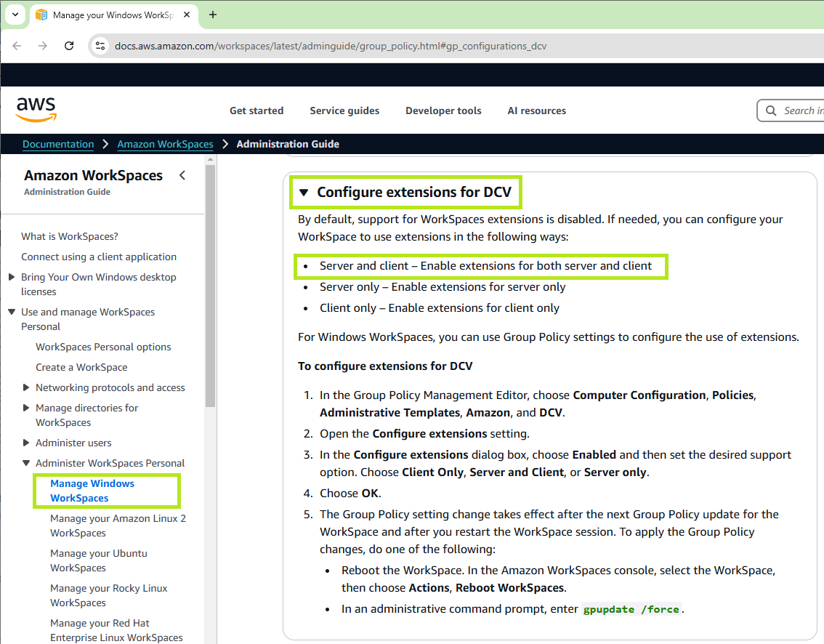Click the Documentation breadcrumb link

click(58, 144)
